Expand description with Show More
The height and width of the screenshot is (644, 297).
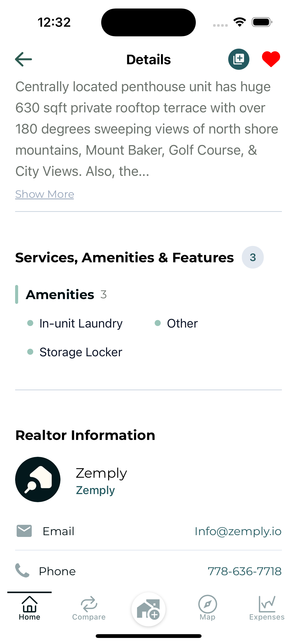pos(45,194)
